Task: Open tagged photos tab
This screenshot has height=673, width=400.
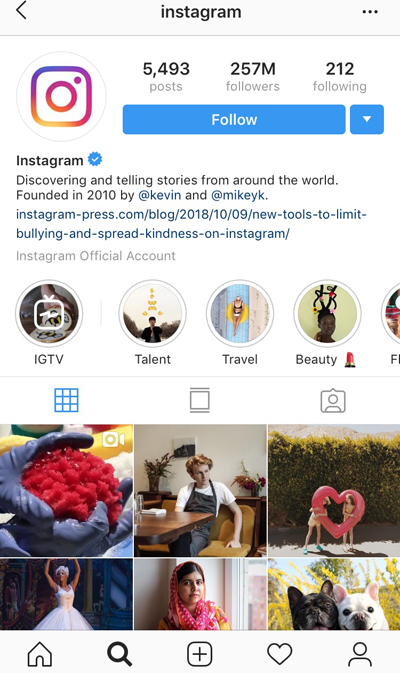Action: pos(333,400)
